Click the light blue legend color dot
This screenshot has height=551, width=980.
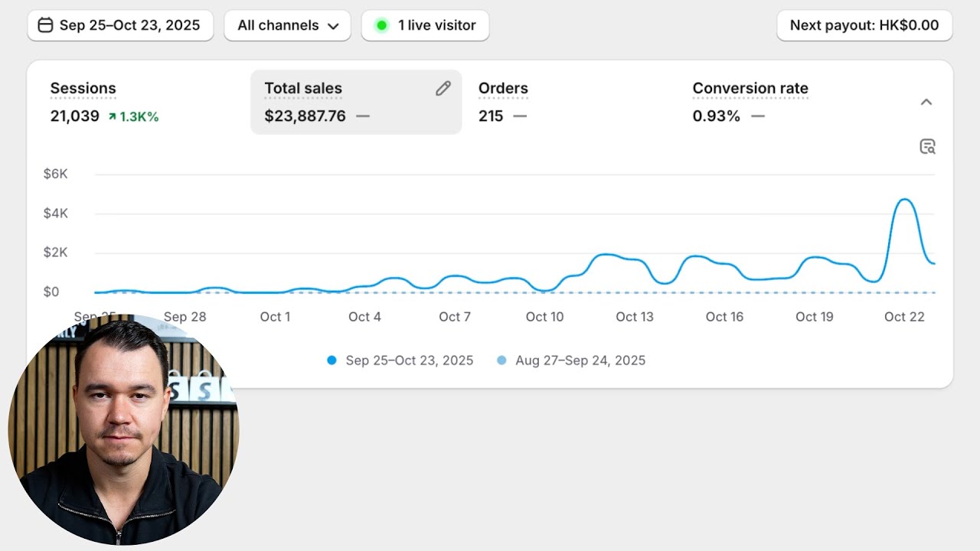pyautogui.click(x=501, y=360)
